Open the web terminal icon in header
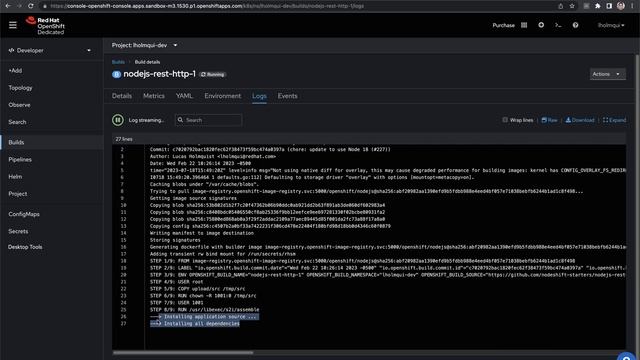This screenshot has height=360, width=640. tap(558, 25)
